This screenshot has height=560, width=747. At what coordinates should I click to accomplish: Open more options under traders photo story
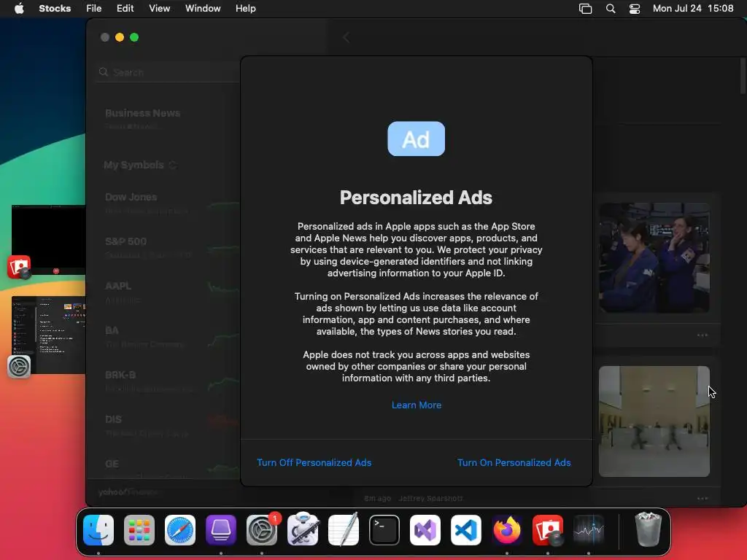click(x=703, y=335)
